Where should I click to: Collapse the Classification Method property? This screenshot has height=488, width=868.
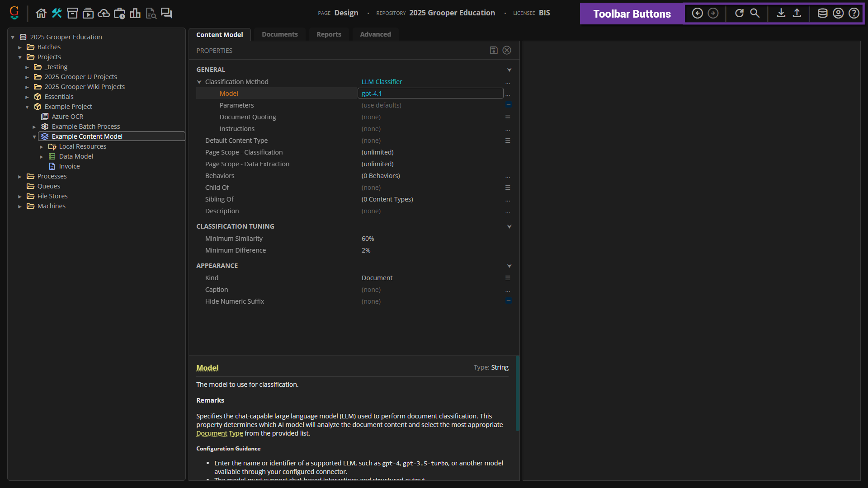coord(199,82)
